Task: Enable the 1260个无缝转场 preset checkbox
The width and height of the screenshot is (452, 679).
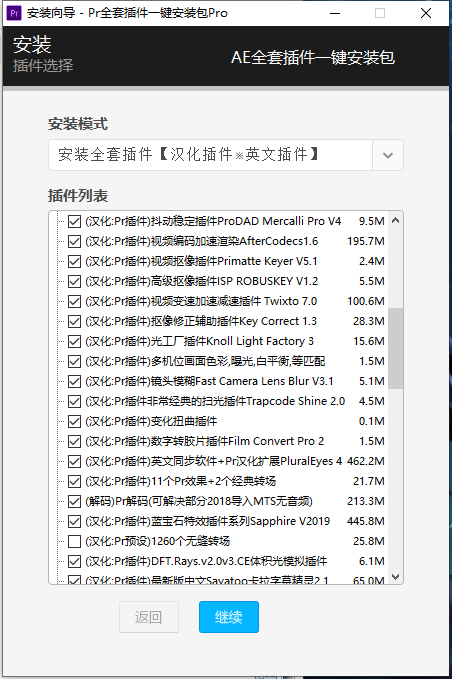Action: click(74, 541)
